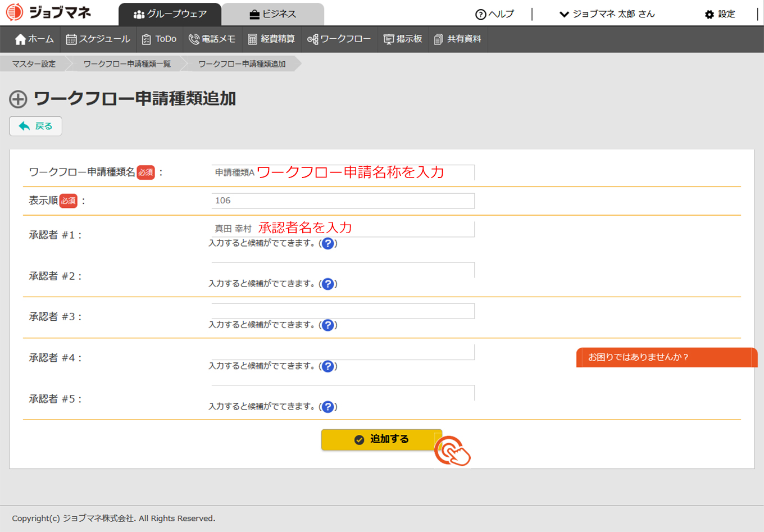Switch to the ビジネス tab
The width and height of the screenshot is (764, 532).
[272, 14]
